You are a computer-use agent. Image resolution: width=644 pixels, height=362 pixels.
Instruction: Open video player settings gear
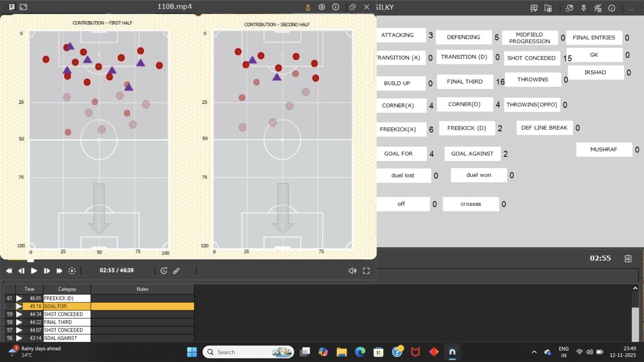pyautogui.click(x=322, y=7)
